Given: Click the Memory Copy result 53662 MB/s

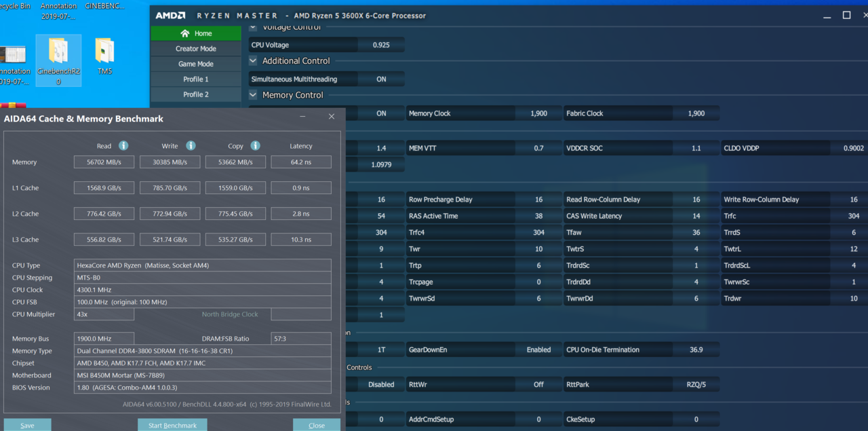Looking at the screenshot, I should pos(235,162).
